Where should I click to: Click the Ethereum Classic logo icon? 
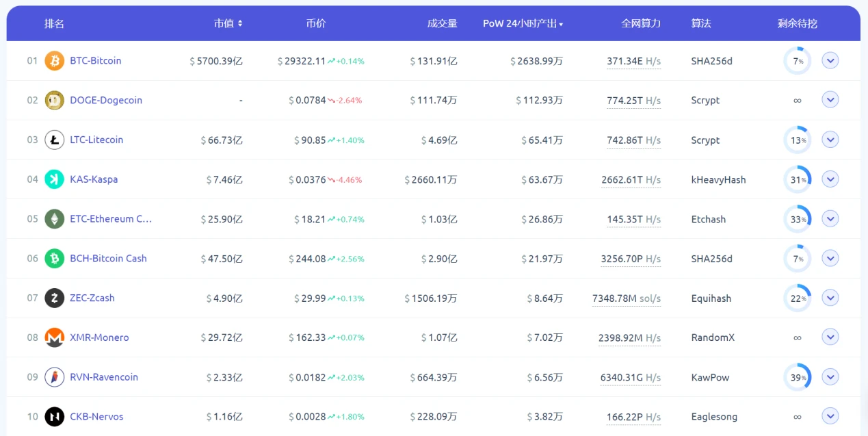coord(54,219)
